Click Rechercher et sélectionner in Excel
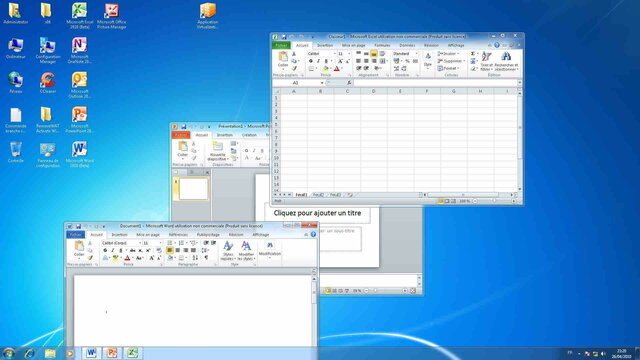This screenshot has width=640, height=360. [x=506, y=61]
